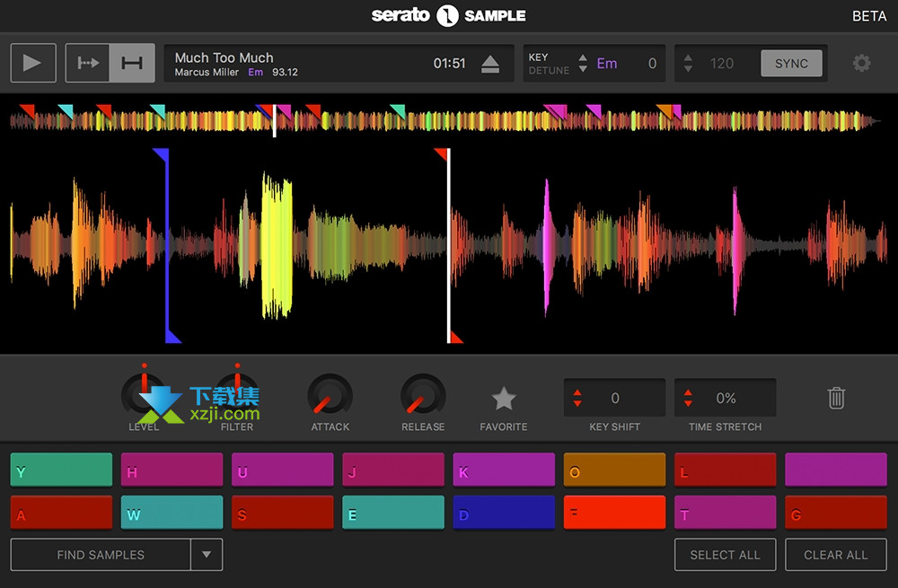Trigger the bright red F pad

(614, 513)
